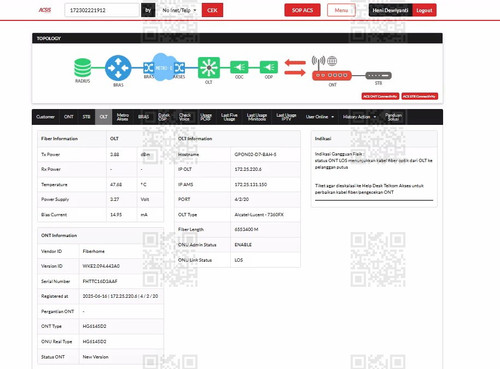Open the No Inet/Telp dropdown

coord(179,10)
